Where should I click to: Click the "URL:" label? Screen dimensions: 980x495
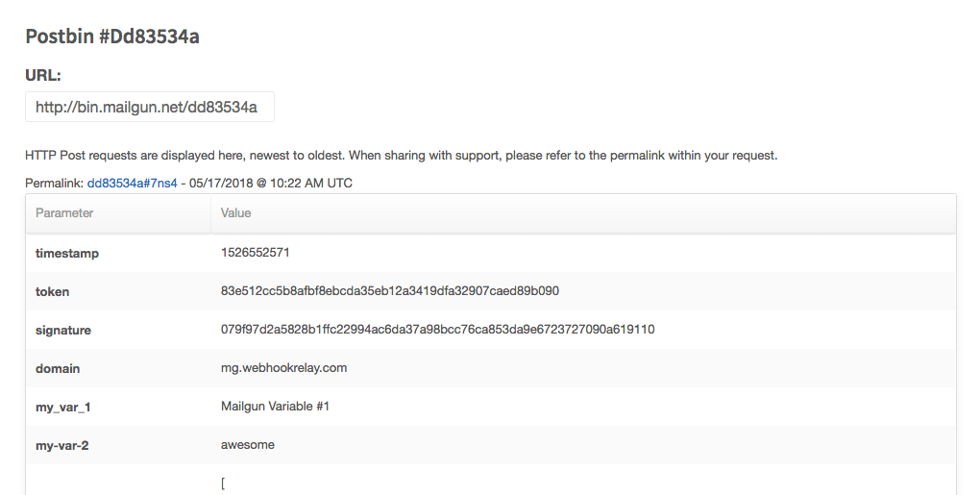(x=43, y=75)
